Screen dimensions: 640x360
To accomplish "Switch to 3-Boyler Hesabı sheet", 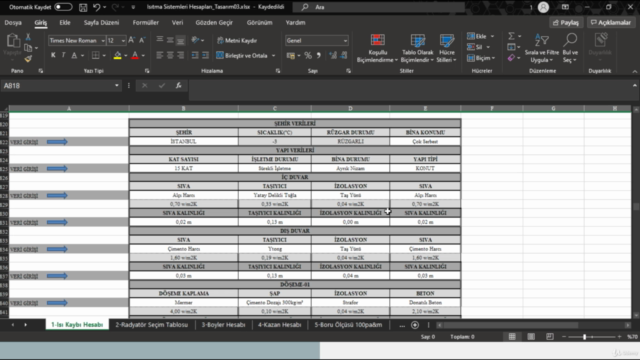I will click(223, 324).
